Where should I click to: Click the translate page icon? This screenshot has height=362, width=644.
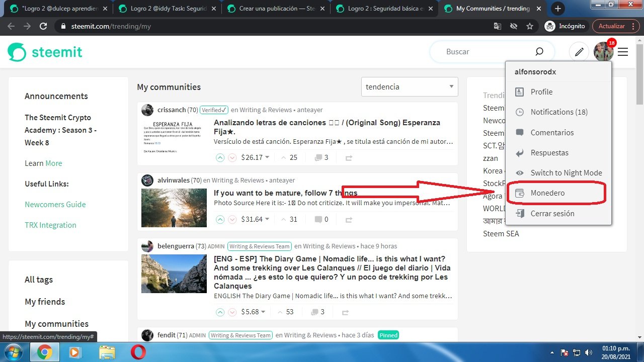pos(497,26)
